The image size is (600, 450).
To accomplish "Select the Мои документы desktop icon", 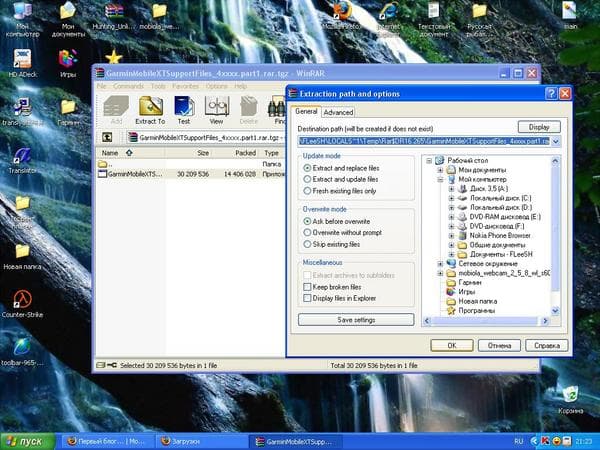I will coord(68,19).
